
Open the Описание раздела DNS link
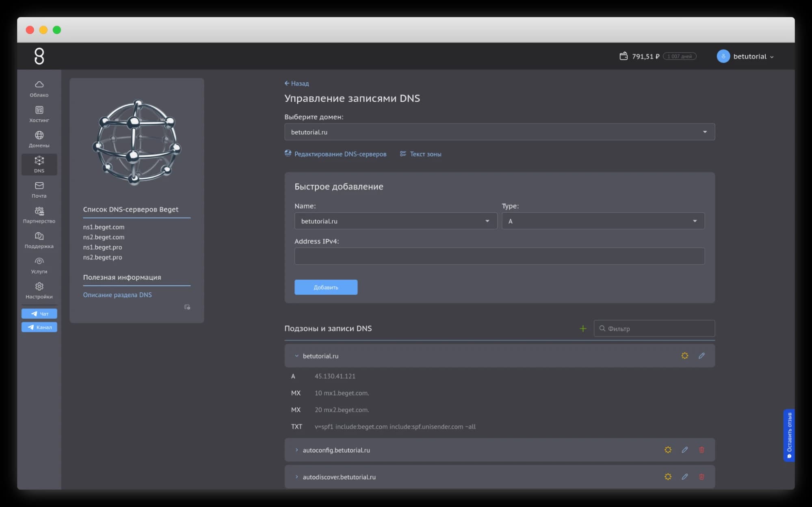coord(117,295)
